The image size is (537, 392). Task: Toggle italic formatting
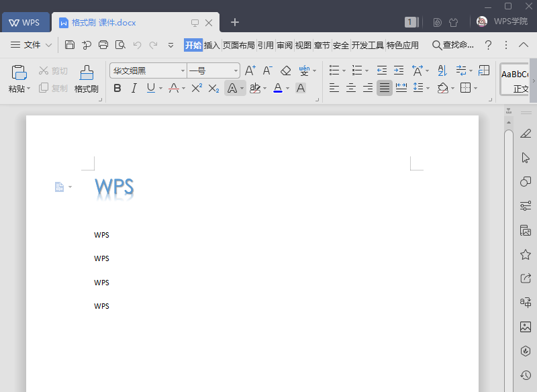134,88
